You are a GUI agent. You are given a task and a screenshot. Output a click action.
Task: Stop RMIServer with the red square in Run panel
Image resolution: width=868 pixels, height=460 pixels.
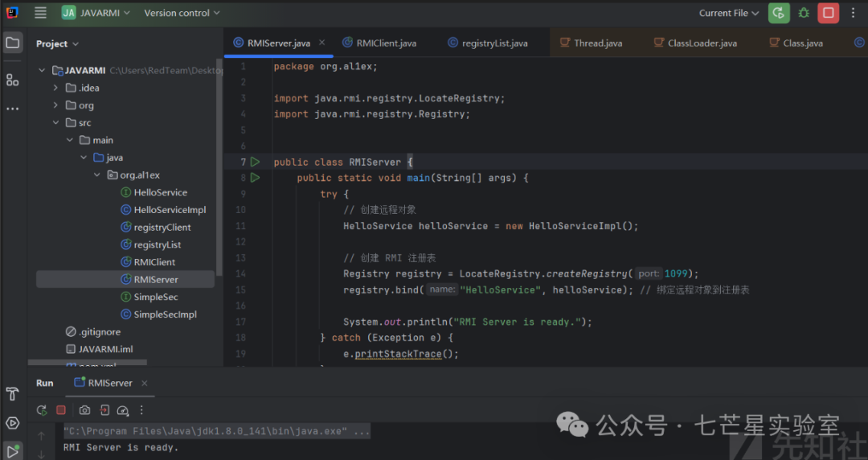61,410
